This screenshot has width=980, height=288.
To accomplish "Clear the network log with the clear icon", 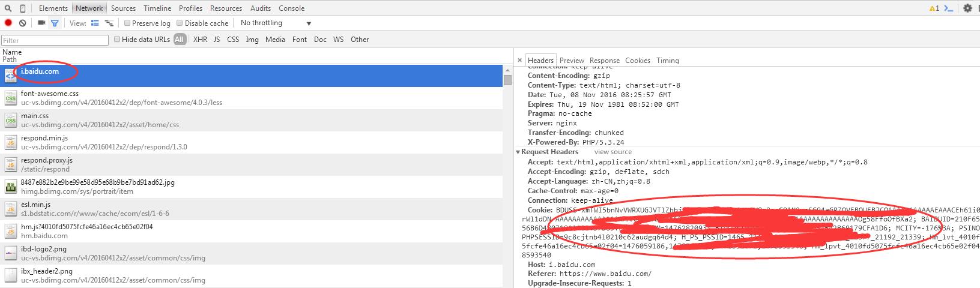I will (23, 23).
